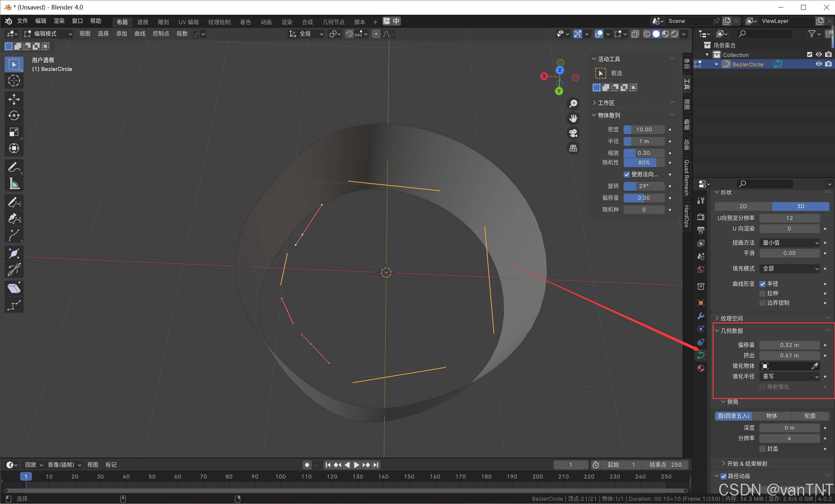Click the Modifier wrench properties icon
The image size is (835, 504).
tap(701, 316)
